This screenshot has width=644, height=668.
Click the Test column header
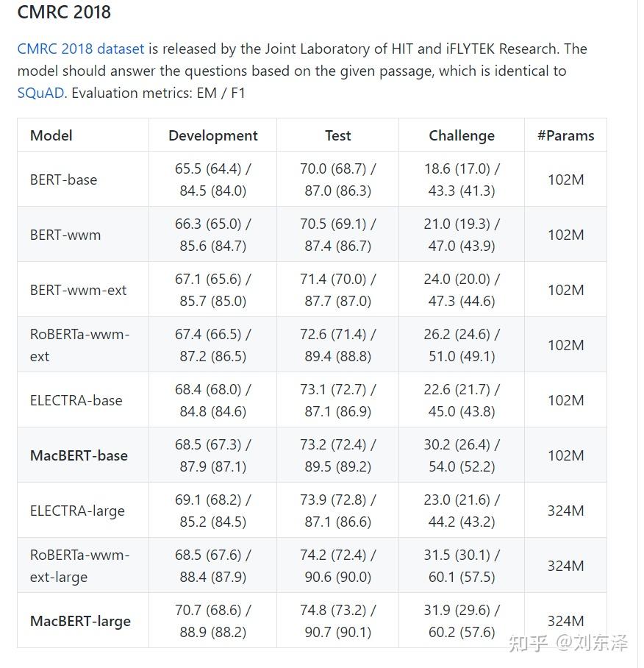pyautogui.click(x=337, y=135)
